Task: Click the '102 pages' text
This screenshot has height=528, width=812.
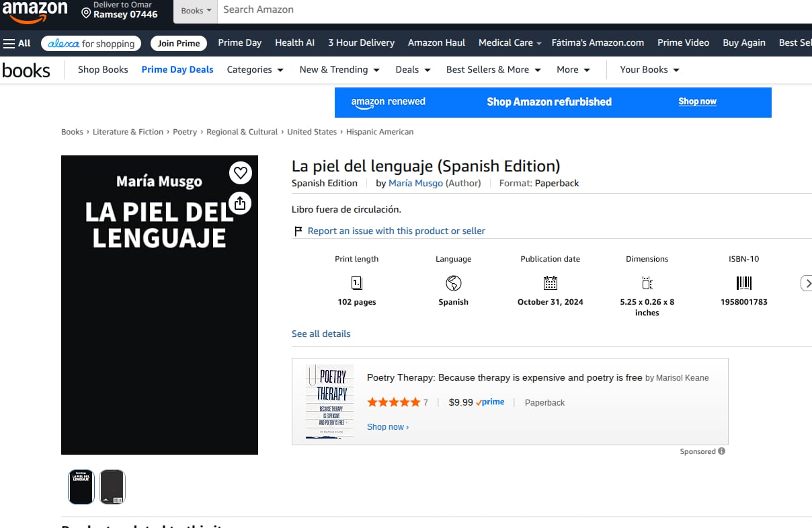Action: click(x=357, y=302)
